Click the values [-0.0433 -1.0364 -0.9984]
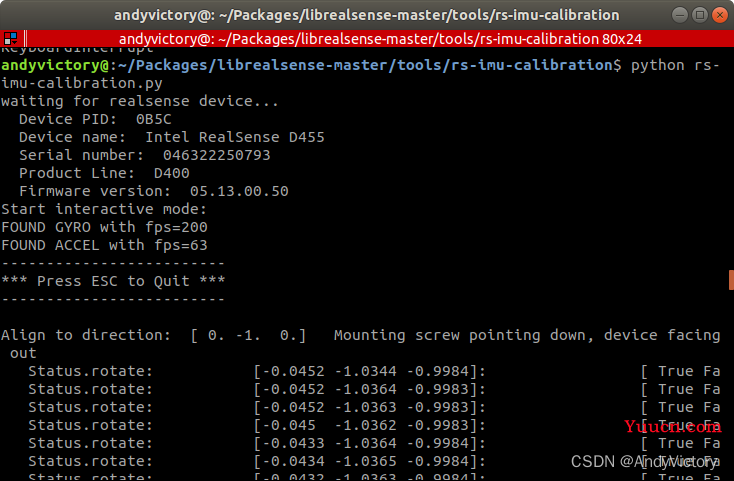 365,443
